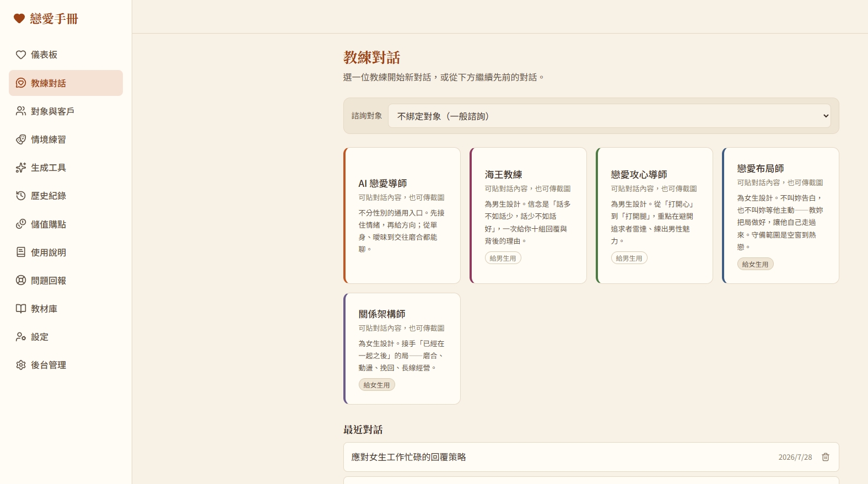The image size is (868, 484).
Task: Click the 儲值購點 coins icon
Action: point(21,224)
